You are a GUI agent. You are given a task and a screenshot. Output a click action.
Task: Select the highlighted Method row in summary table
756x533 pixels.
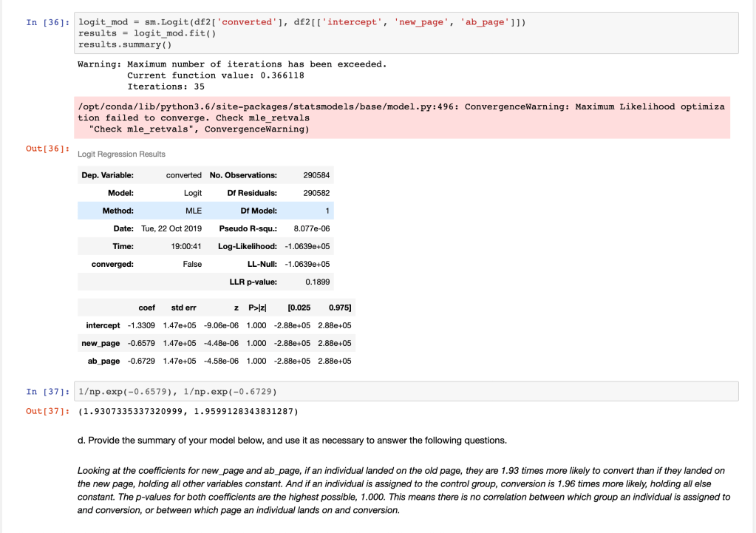[x=205, y=211]
